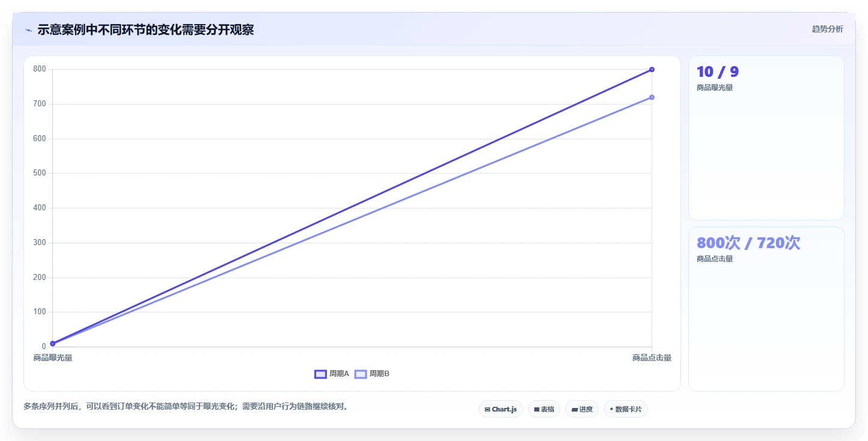The height and width of the screenshot is (441, 868).
Task: Click the footnote text starting 多条序列并列后
Action: tap(186, 407)
